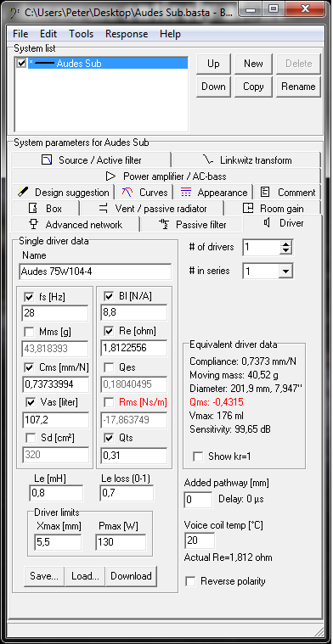
Task: Click the Room gain tab icon
Action: coord(247,208)
